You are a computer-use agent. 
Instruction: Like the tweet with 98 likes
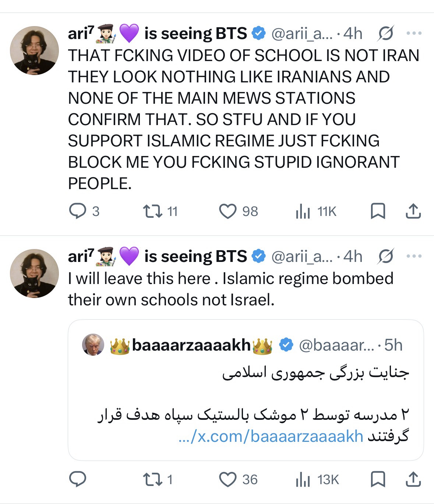tap(227, 211)
